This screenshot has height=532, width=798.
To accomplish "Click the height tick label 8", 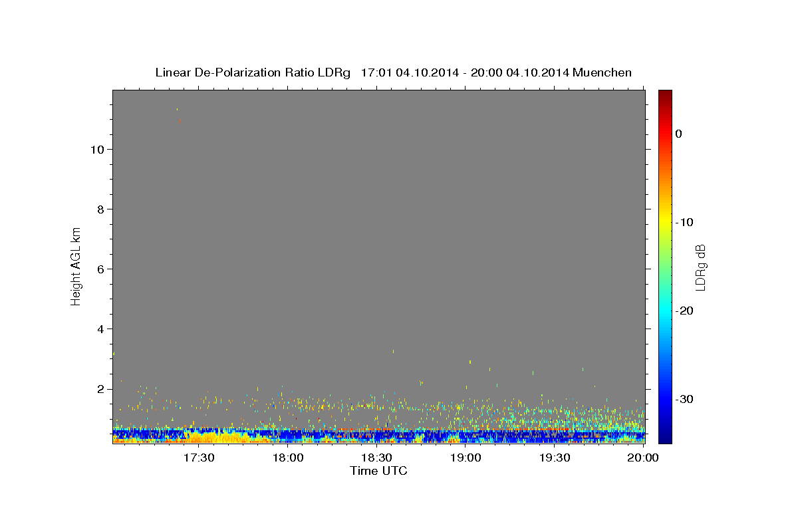I will point(99,209).
